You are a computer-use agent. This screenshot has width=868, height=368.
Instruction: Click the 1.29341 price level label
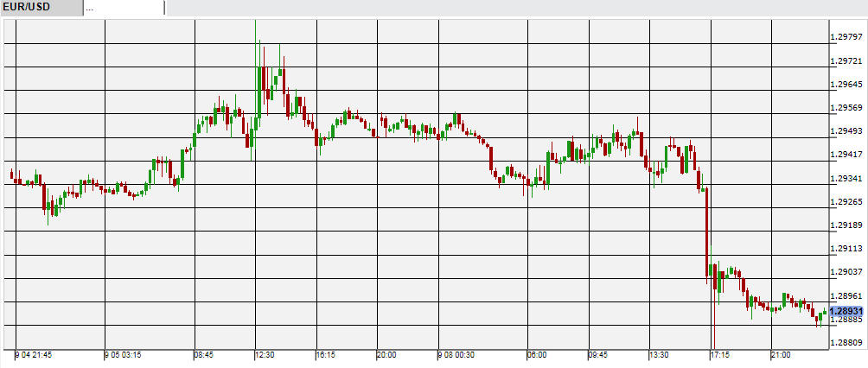coord(846,178)
